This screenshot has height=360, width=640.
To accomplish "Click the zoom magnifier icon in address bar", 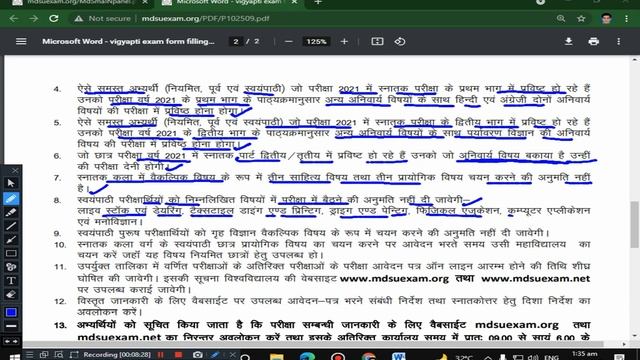I will (561, 18).
